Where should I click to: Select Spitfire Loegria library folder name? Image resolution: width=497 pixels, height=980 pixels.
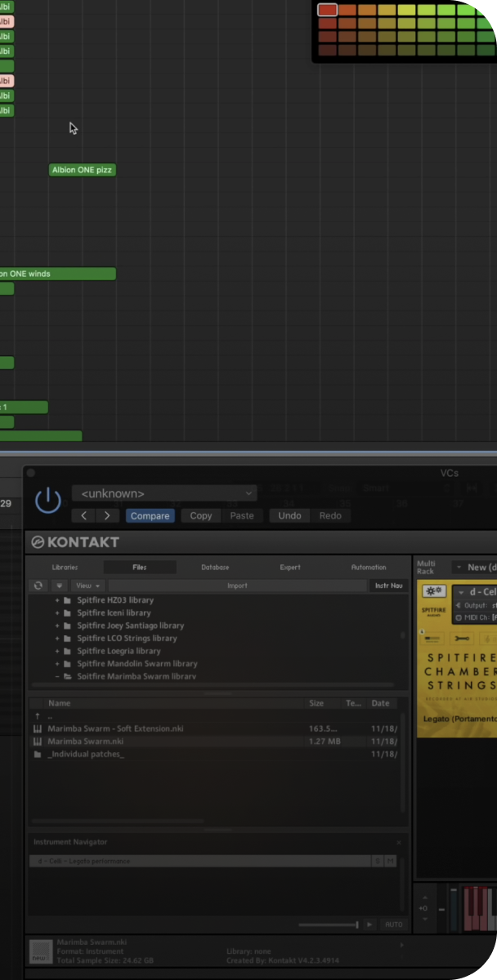click(119, 651)
